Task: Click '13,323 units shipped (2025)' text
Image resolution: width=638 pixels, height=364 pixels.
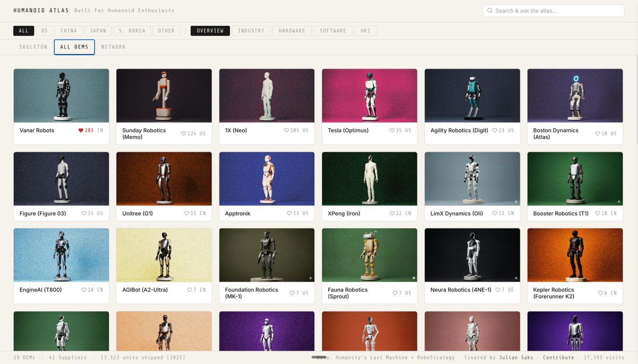Action: pyautogui.click(x=143, y=358)
